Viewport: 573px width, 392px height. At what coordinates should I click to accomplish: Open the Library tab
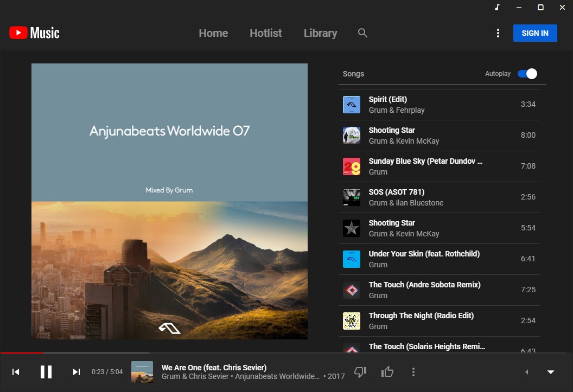pyautogui.click(x=321, y=33)
